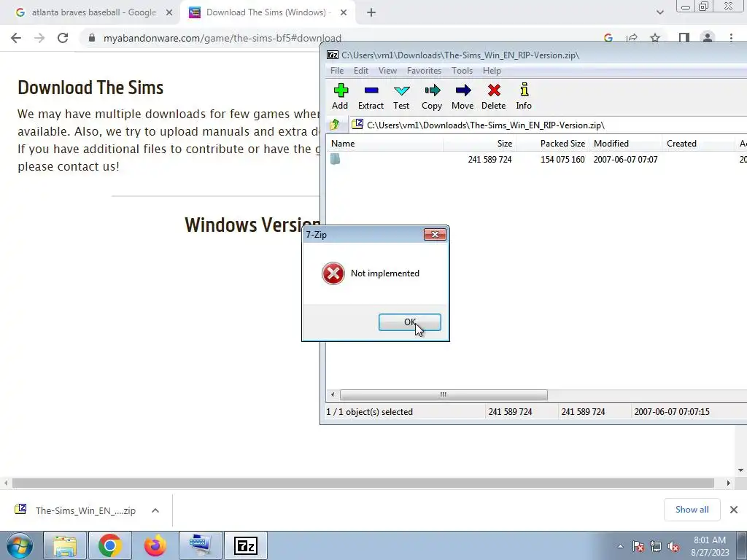Click the 7z icon in 7-Zip title bar
The image size is (747, 560).
pos(333,55)
